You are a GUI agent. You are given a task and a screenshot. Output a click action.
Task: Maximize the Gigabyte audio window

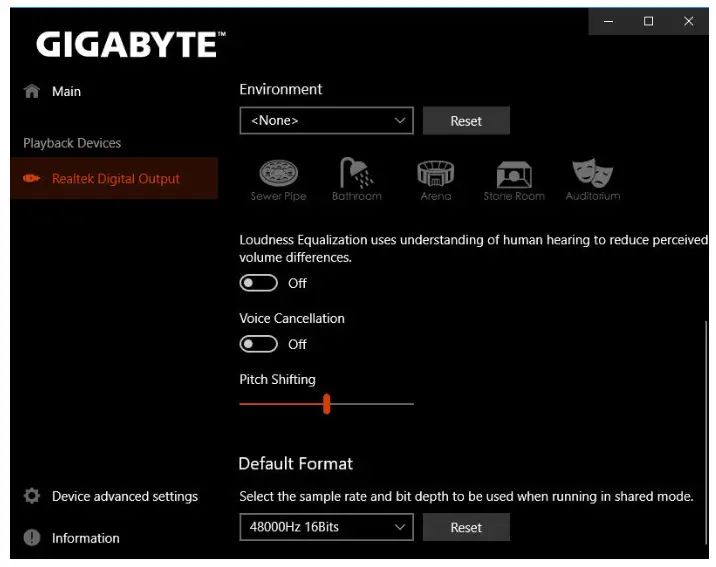click(648, 21)
